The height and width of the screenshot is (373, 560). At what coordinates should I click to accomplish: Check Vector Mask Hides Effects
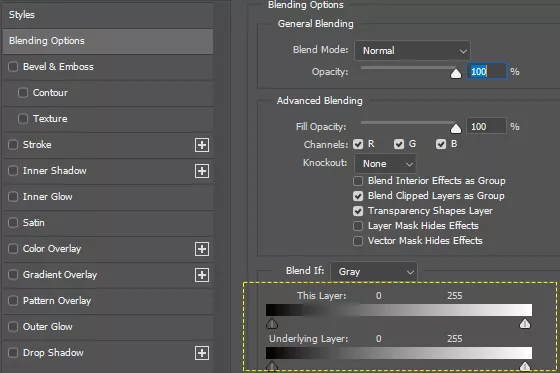pyautogui.click(x=358, y=241)
